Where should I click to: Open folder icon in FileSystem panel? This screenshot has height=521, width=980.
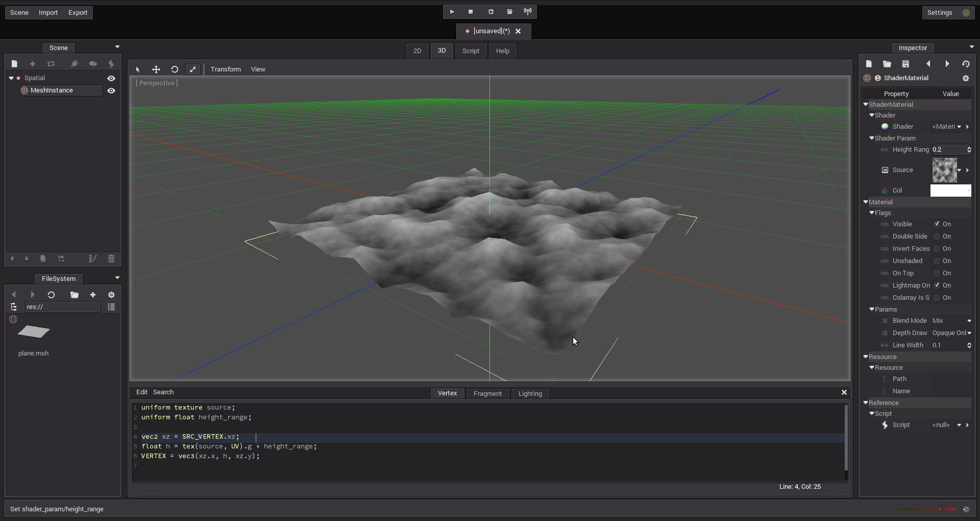point(75,295)
